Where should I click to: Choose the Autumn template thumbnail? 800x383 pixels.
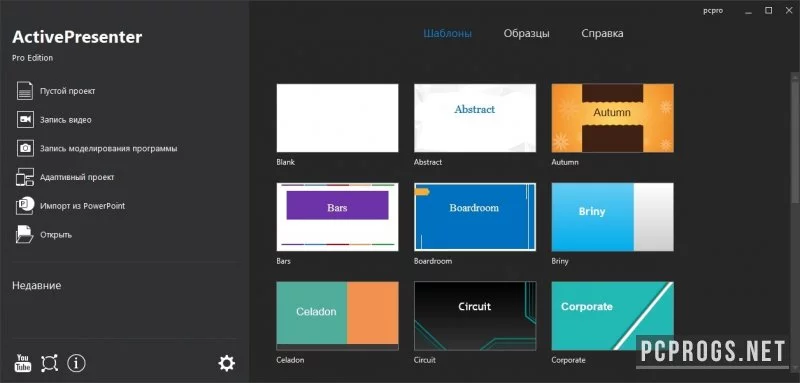(x=612, y=118)
